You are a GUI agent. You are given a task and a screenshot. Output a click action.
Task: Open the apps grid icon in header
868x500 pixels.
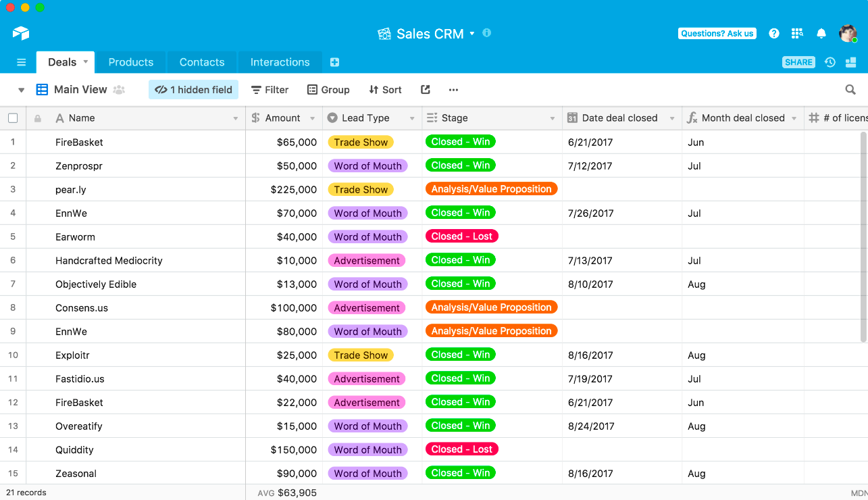click(x=797, y=33)
